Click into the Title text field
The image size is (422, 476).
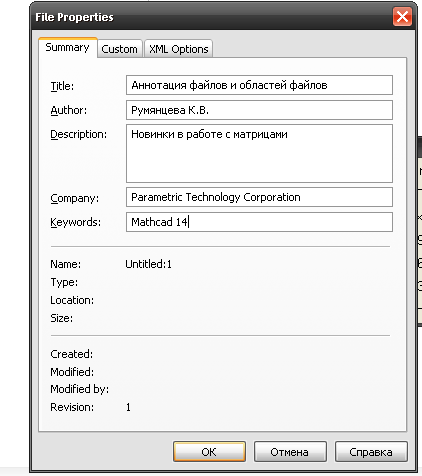tap(259, 85)
